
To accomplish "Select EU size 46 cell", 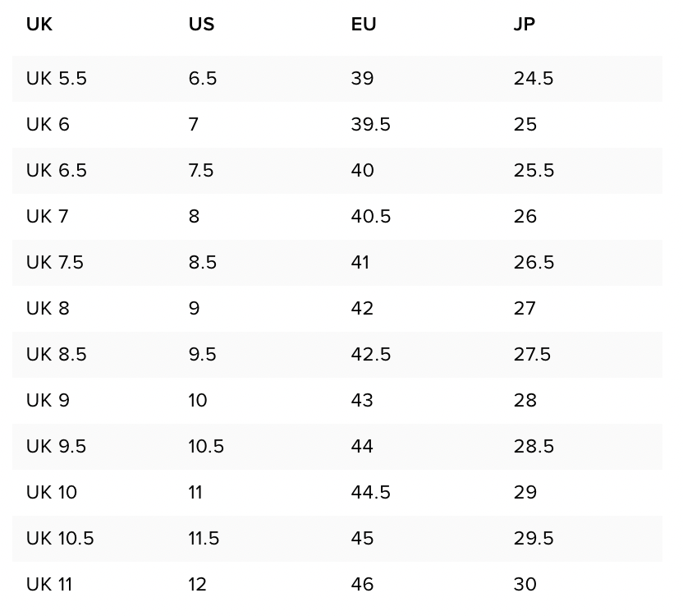I will tap(363, 585).
